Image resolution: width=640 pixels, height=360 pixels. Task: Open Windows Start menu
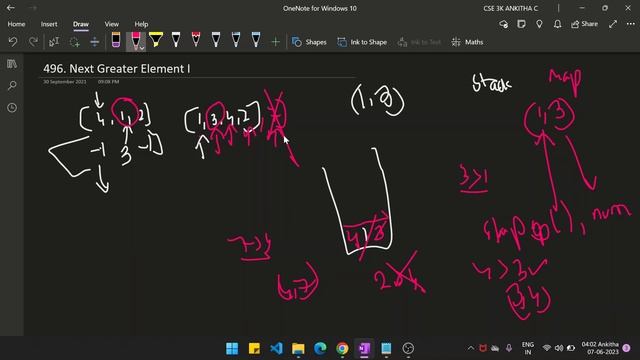coord(232,348)
